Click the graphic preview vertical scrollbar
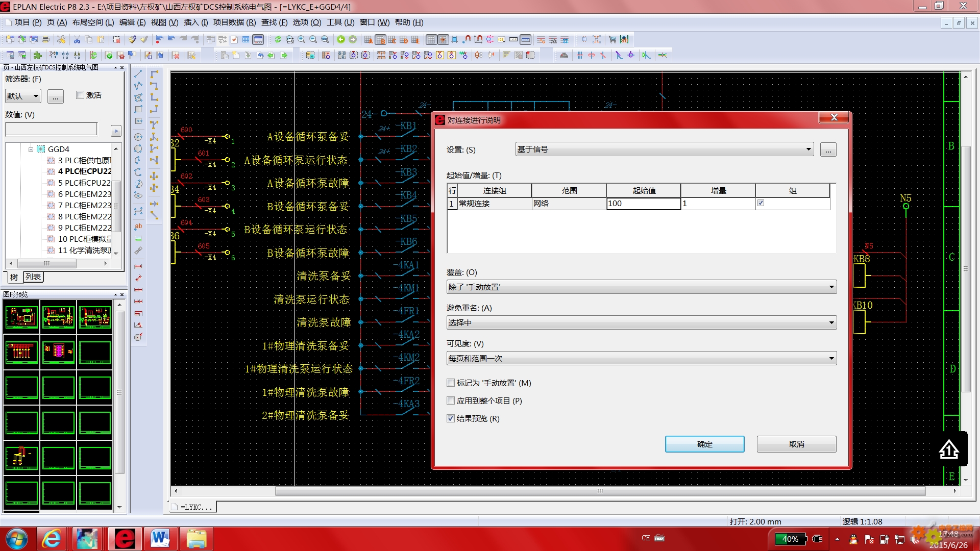The width and height of the screenshot is (980, 551). point(119,392)
